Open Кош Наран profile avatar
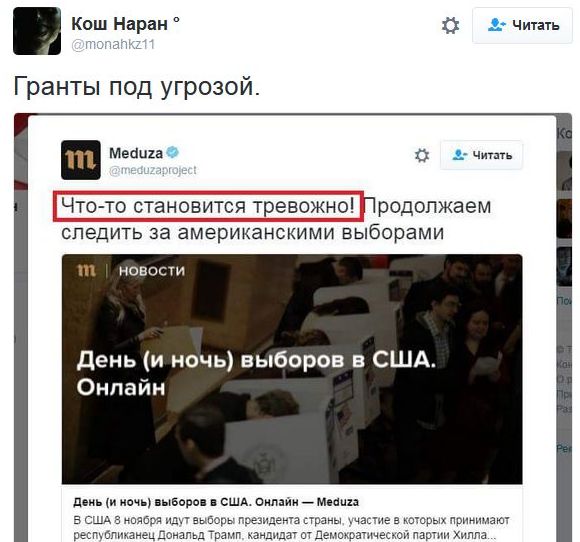The height and width of the screenshot is (542, 580). (x=37, y=31)
